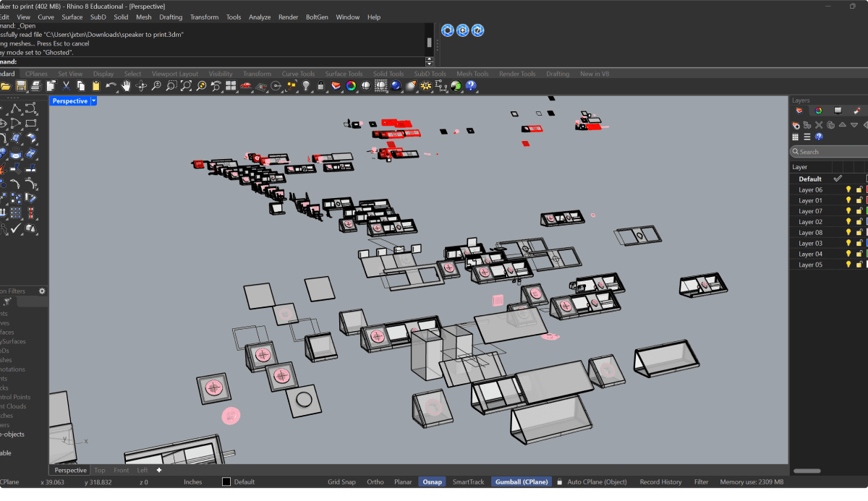Viewport: 868px width, 501px height.
Task: Click Record History button in status bar
Action: (x=660, y=481)
